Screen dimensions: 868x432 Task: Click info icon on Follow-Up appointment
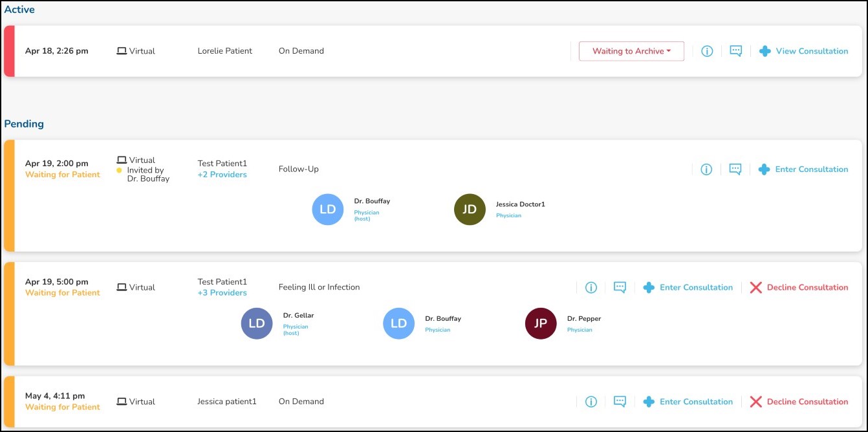[x=706, y=169]
